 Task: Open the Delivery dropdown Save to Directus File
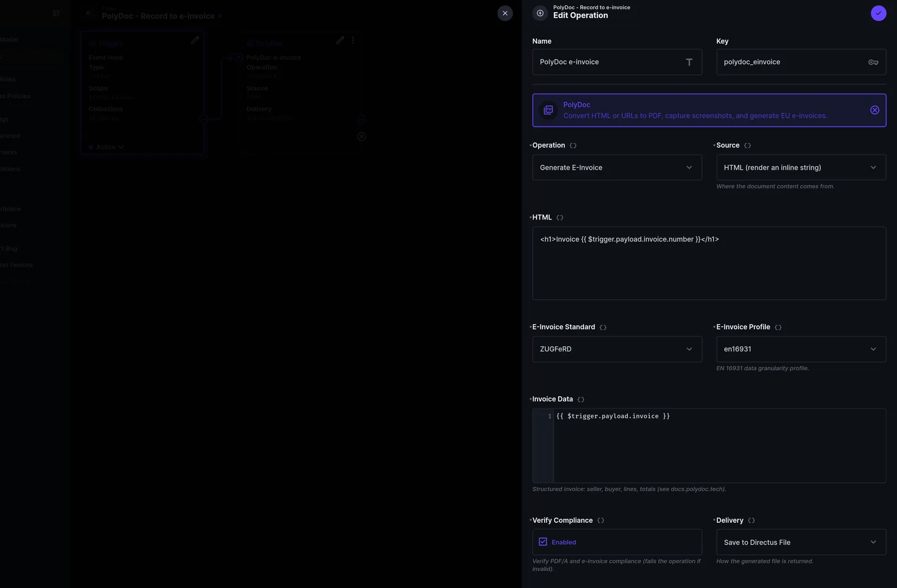(801, 542)
